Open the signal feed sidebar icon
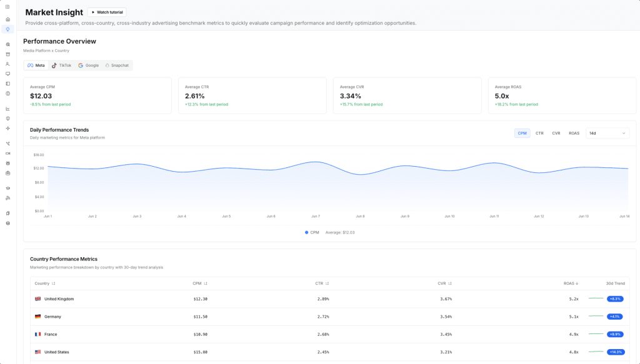The height and width of the screenshot is (364, 640). tap(7, 198)
